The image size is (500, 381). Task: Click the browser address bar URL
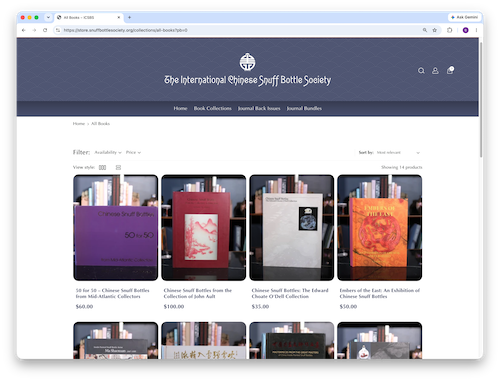[126, 30]
